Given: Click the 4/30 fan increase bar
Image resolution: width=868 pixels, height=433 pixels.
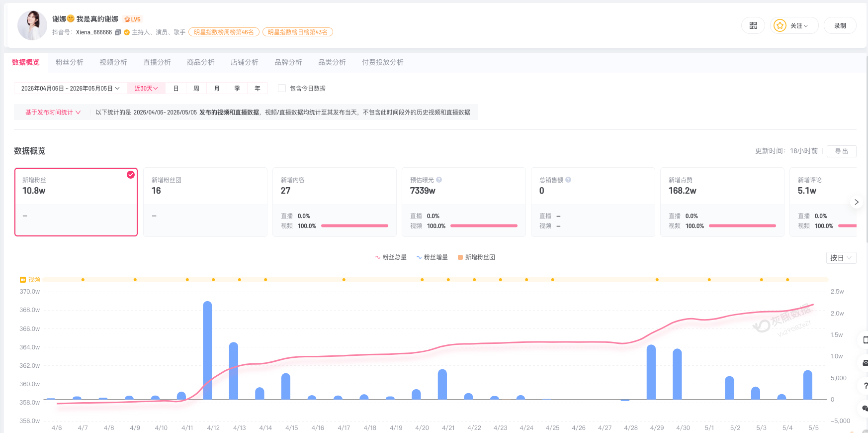Looking at the screenshot, I should (x=677, y=374).
